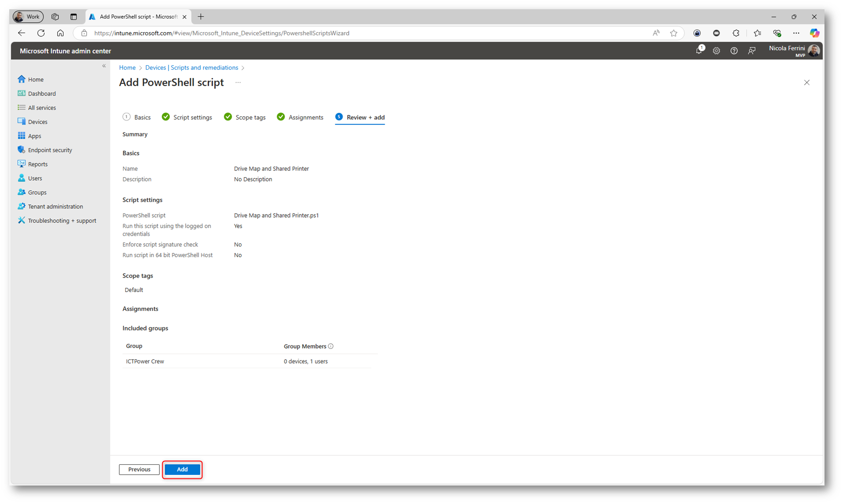Open the workspaces icon beside Work profile
843x504 pixels.
click(x=55, y=17)
